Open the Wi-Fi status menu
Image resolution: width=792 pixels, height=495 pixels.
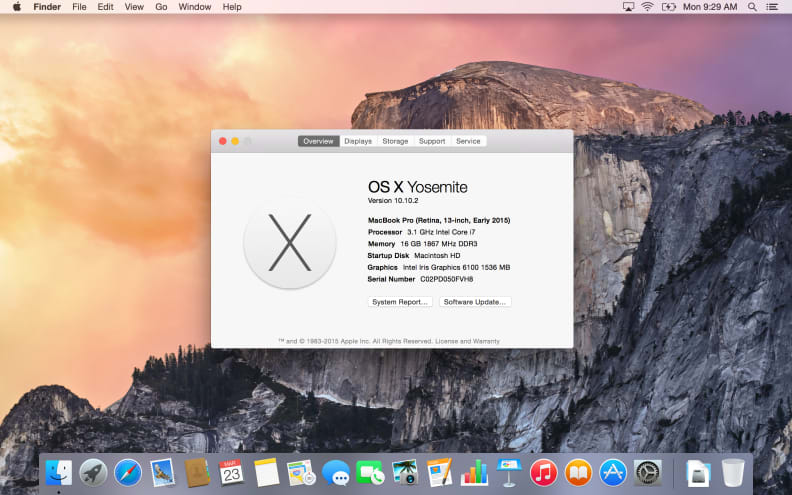(647, 7)
